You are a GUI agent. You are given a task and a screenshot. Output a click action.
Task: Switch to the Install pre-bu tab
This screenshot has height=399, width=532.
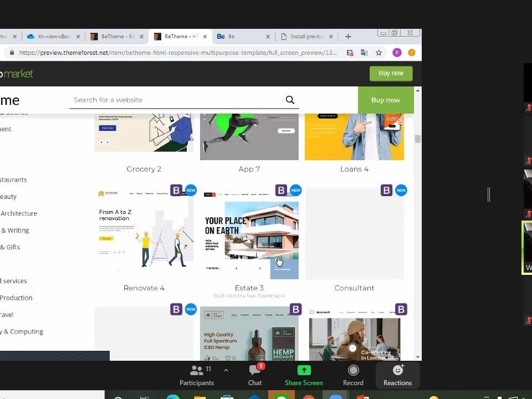pyautogui.click(x=306, y=37)
